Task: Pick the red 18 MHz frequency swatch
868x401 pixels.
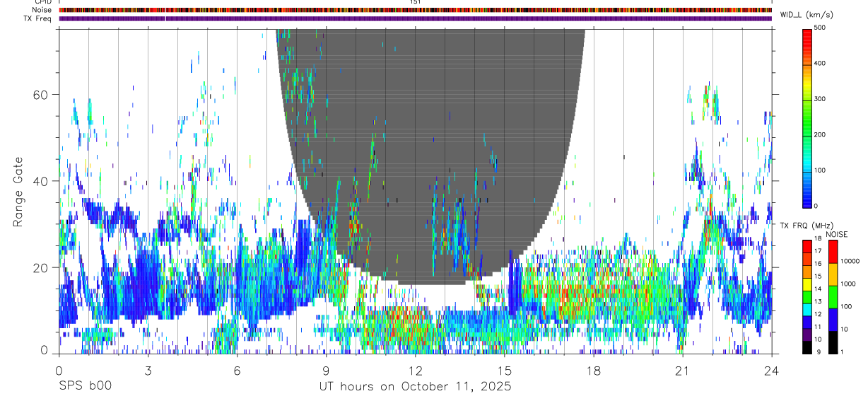Action: [x=807, y=246]
